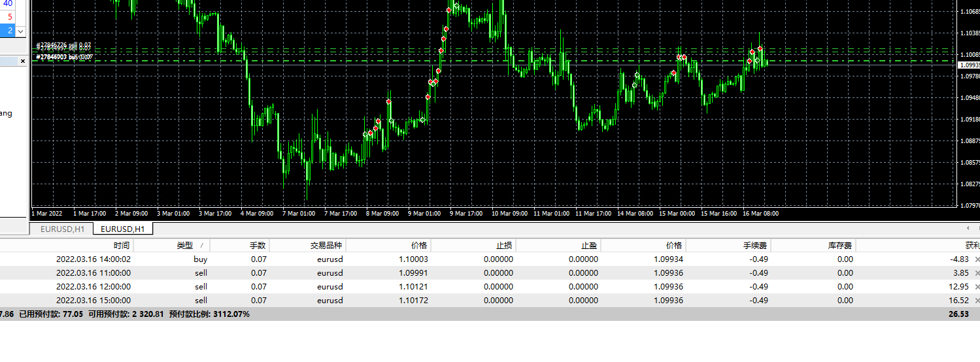The width and height of the screenshot is (980, 362).
Task: Click price scale label 1.1038
Action: 970,33
